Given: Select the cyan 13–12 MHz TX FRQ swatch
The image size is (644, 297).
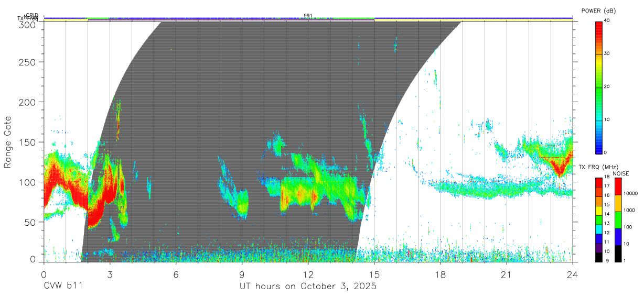Looking at the screenshot, I should point(598,229).
